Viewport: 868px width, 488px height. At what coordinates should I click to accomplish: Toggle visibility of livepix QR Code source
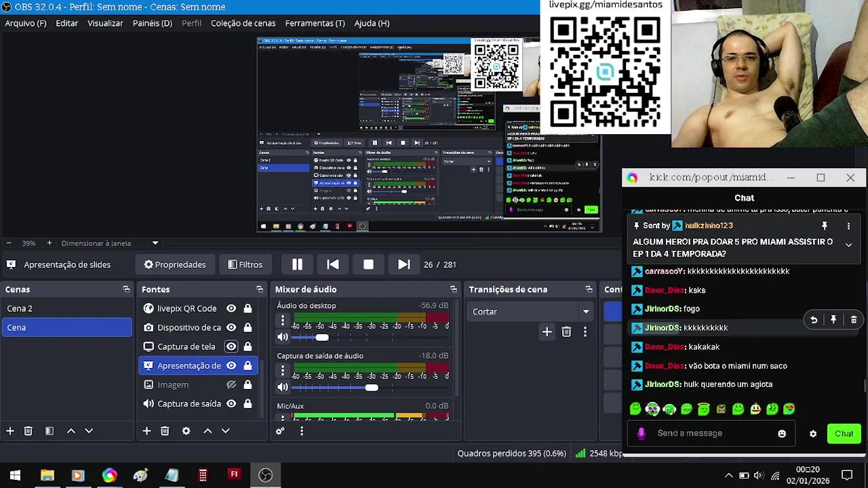click(x=231, y=308)
